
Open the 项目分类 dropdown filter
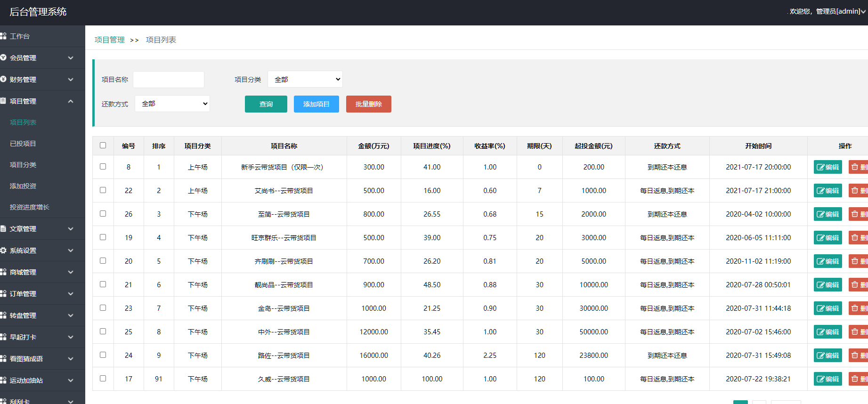point(305,80)
